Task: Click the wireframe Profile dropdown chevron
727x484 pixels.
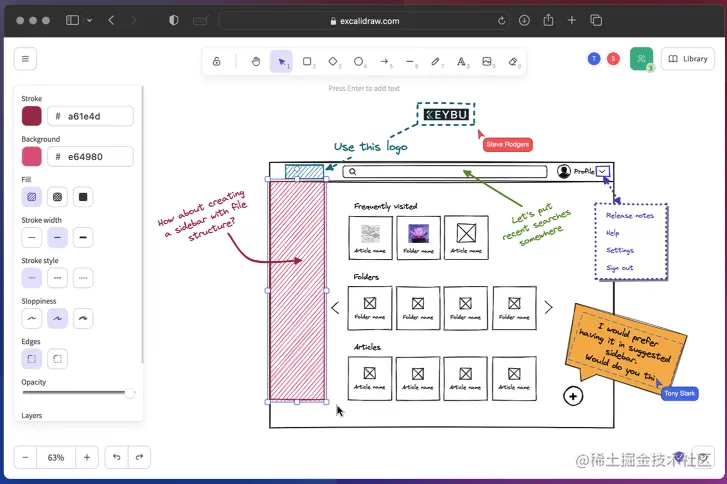Action: coord(602,172)
